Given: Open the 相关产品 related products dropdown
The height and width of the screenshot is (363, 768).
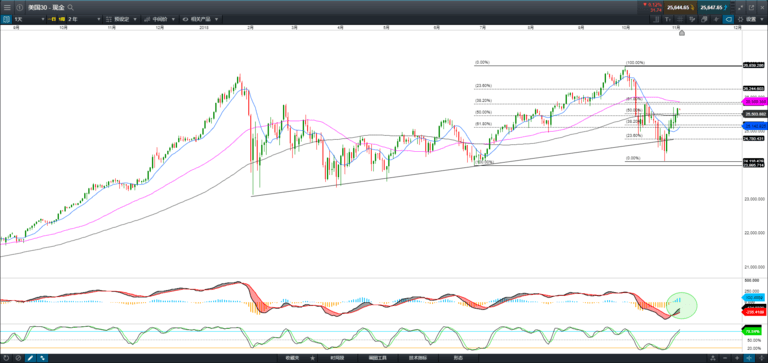Looking at the screenshot, I should click(x=200, y=19).
